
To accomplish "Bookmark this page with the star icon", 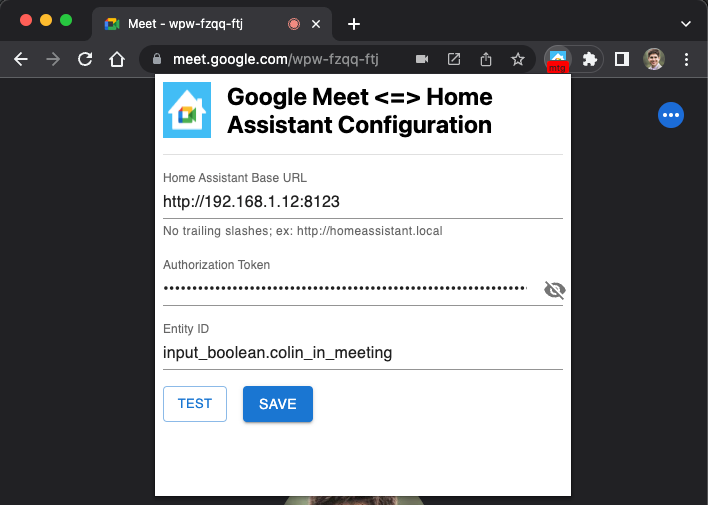I will click(x=518, y=59).
